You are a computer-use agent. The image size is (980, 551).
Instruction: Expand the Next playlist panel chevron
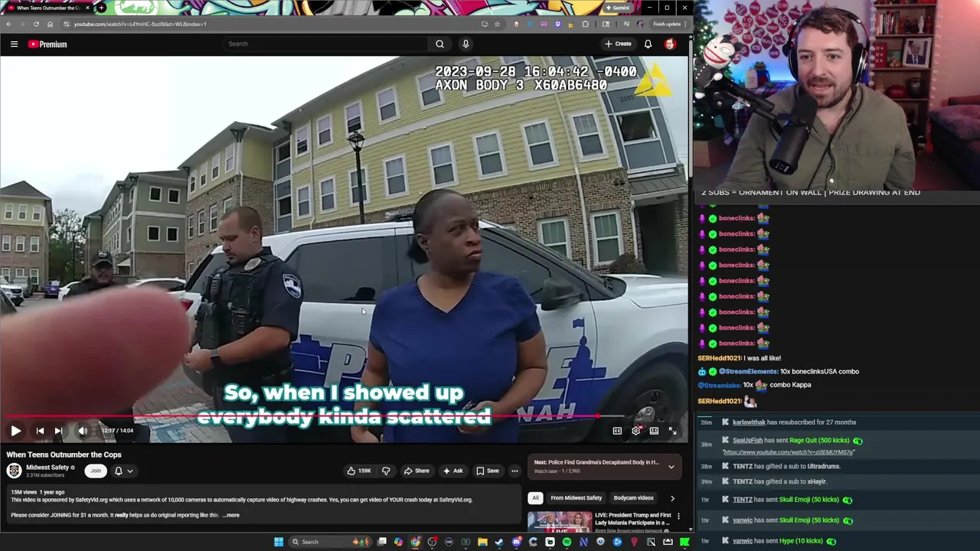coord(671,467)
